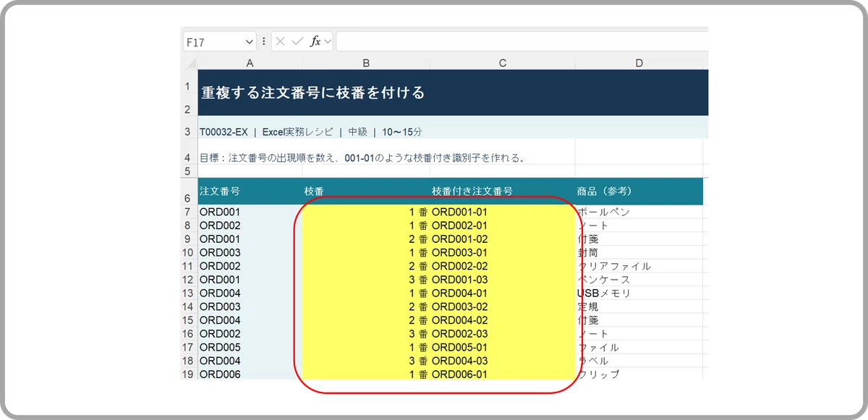Select the クリップ product cell

[639, 374]
